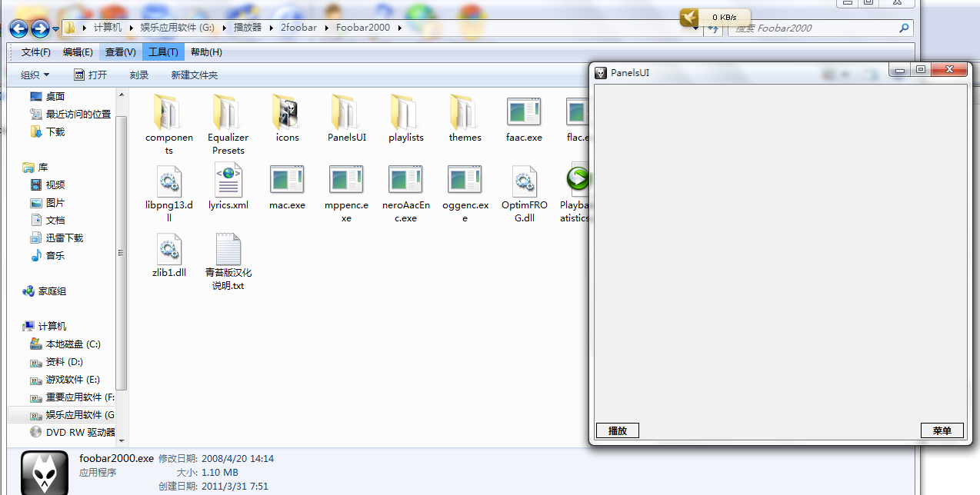The width and height of the screenshot is (980, 495).
Task: Click the 菜单 button in PanelsUI
Action: click(x=942, y=430)
